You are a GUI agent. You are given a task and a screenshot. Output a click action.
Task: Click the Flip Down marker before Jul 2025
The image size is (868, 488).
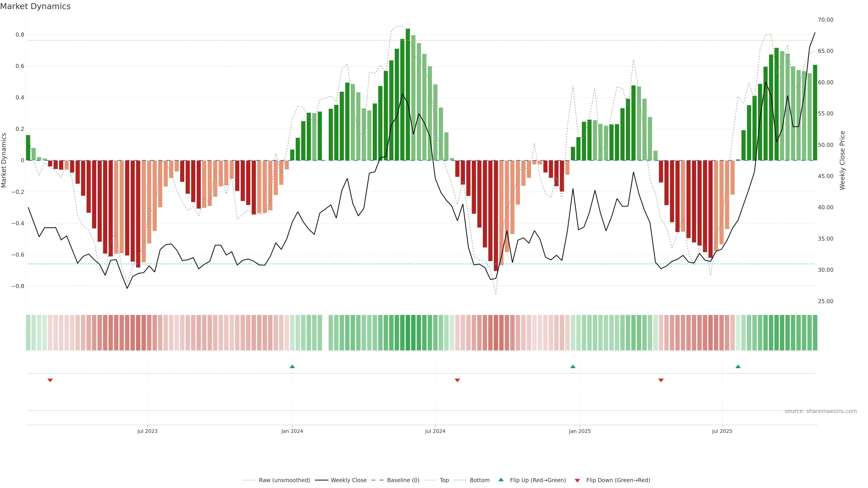coord(661,380)
